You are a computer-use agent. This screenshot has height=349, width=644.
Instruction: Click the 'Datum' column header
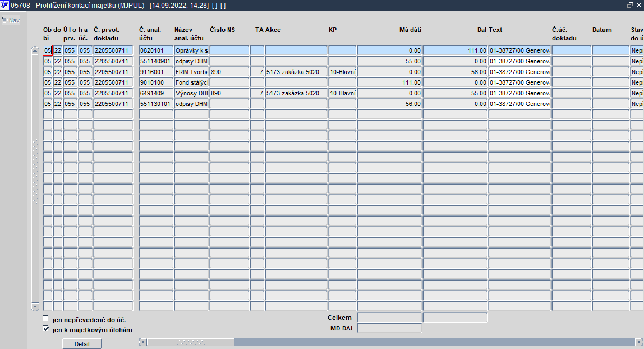click(x=602, y=30)
